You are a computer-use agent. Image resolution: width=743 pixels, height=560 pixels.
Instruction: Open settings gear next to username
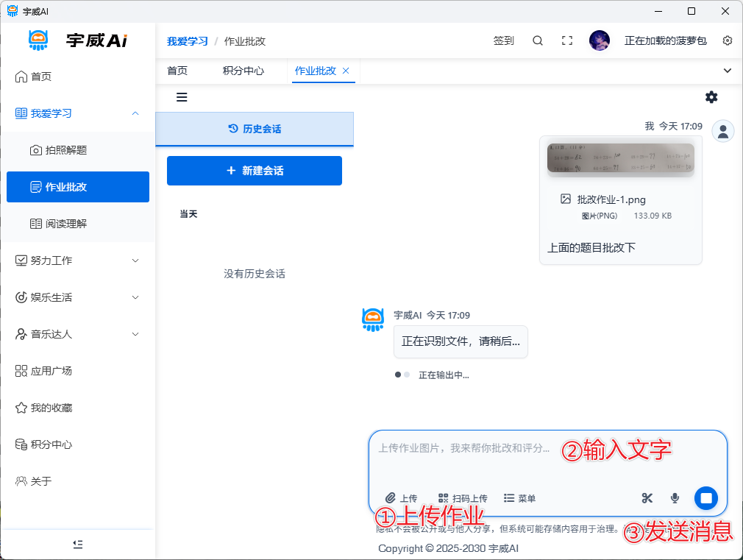pos(728,41)
